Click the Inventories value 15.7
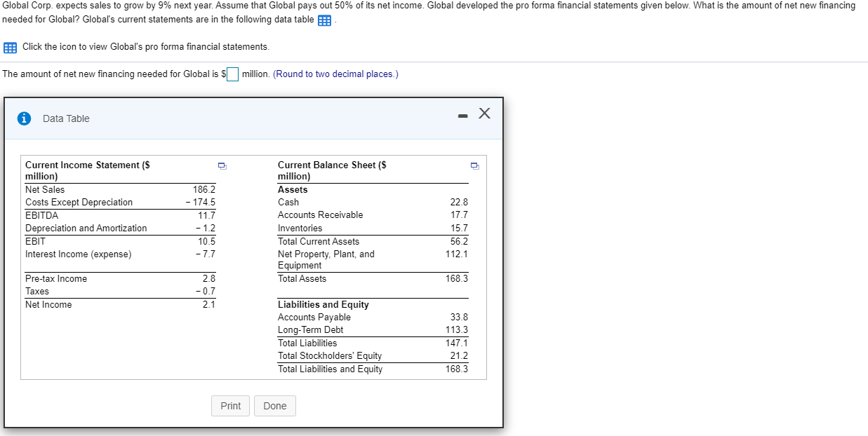The image size is (868, 436). (x=459, y=229)
